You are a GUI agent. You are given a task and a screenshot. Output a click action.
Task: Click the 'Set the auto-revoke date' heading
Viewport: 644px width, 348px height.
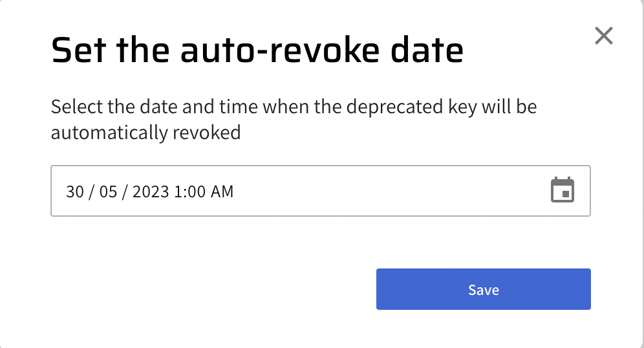(x=257, y=50)
